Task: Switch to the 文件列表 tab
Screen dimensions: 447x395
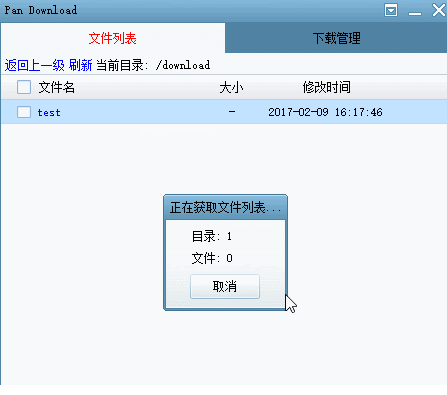Action: click(113, 38)
